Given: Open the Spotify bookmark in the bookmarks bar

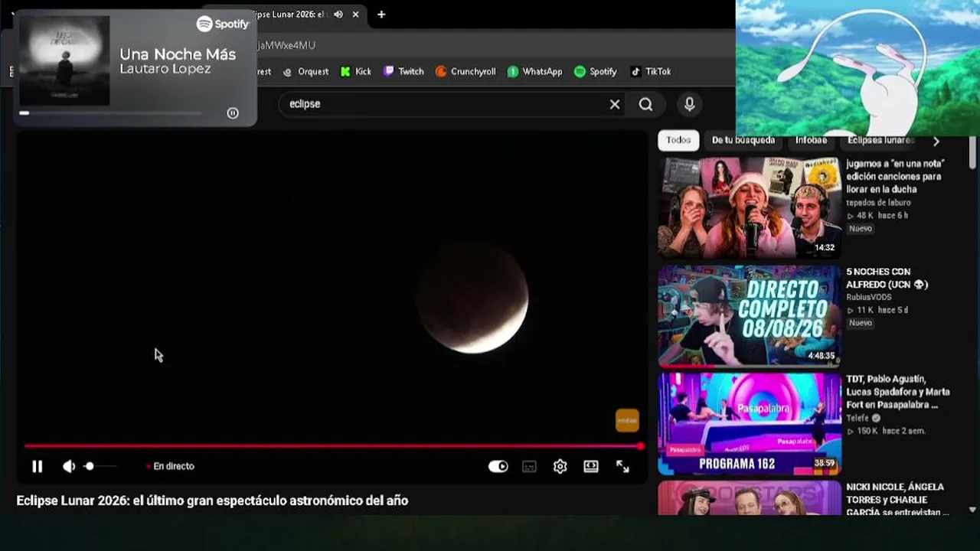Looking at the screenshot, I should pos(596,71).
